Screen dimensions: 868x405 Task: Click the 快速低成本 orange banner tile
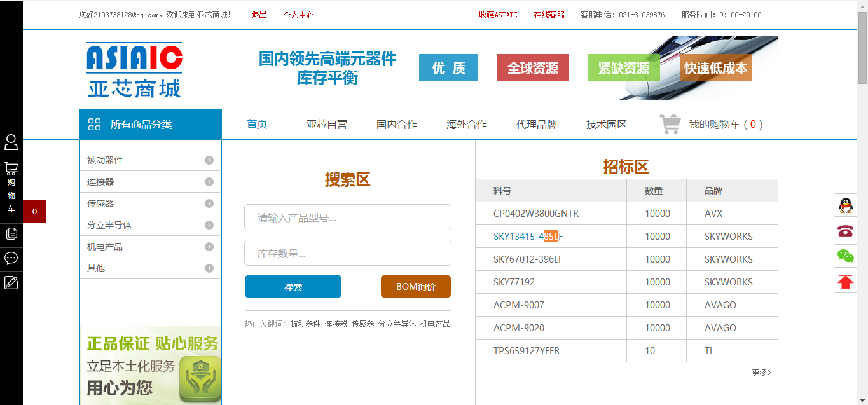pyautogui.click(x=715, y=68)
